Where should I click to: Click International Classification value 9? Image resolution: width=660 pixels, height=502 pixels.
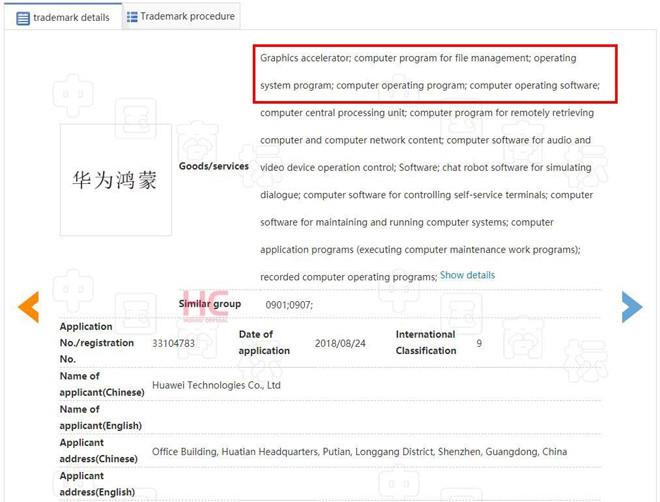479,343
